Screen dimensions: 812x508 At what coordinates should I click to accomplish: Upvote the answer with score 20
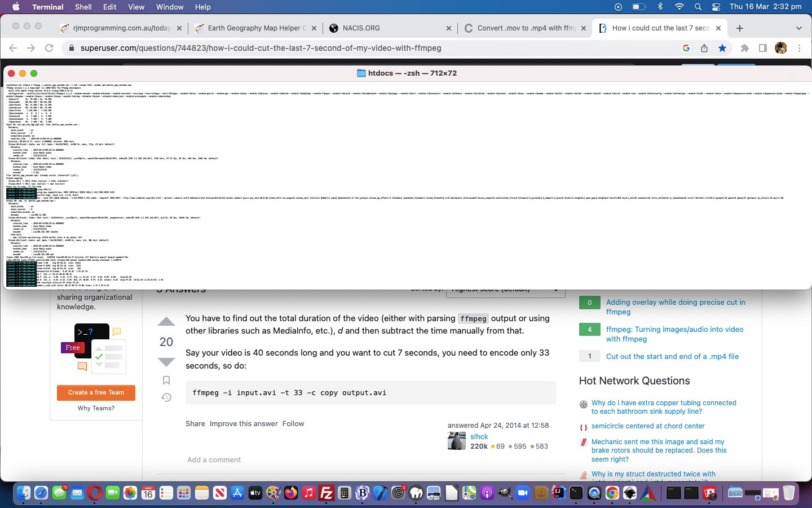[166, 322]
